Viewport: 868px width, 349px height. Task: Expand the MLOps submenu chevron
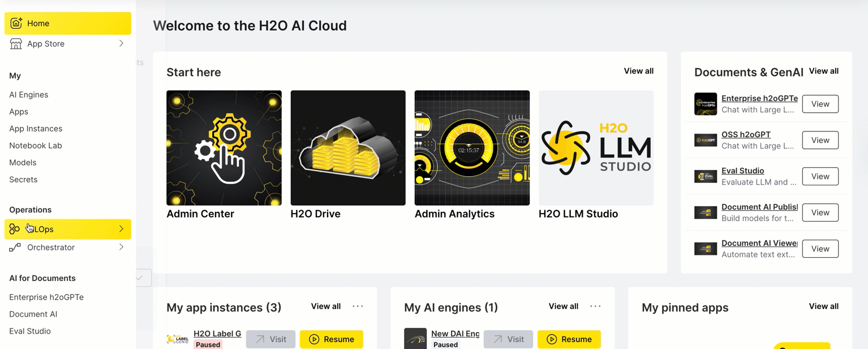[x=121, y=229]
